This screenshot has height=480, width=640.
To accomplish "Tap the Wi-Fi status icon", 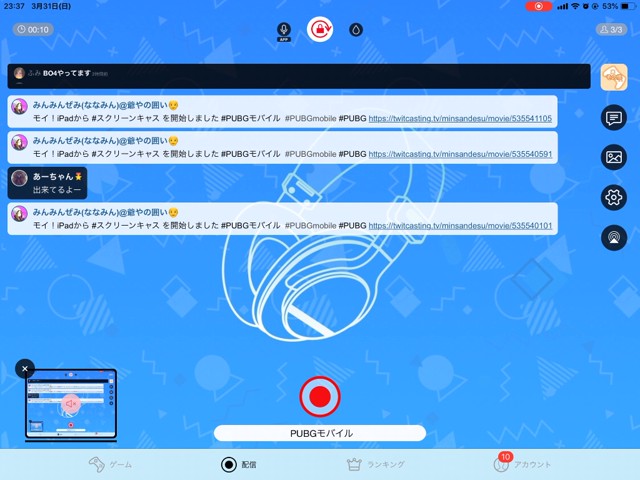I will (576, 6).
